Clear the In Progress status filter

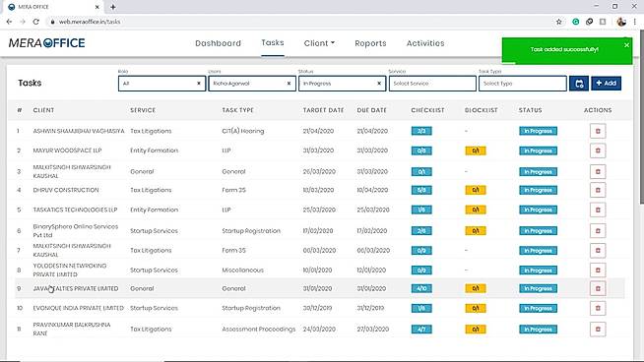coord(379,84)
